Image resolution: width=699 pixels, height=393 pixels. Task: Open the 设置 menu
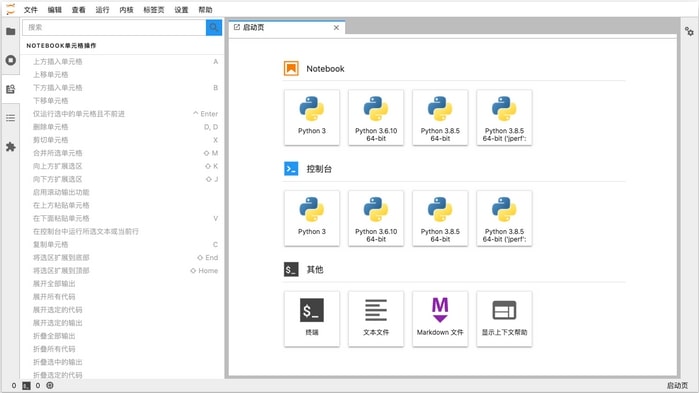click(181, 10)
